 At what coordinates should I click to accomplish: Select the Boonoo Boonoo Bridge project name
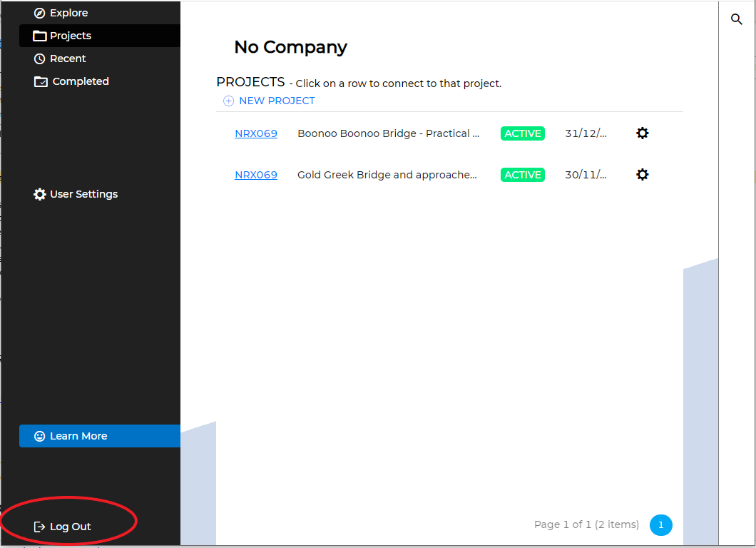coord(388,133)
